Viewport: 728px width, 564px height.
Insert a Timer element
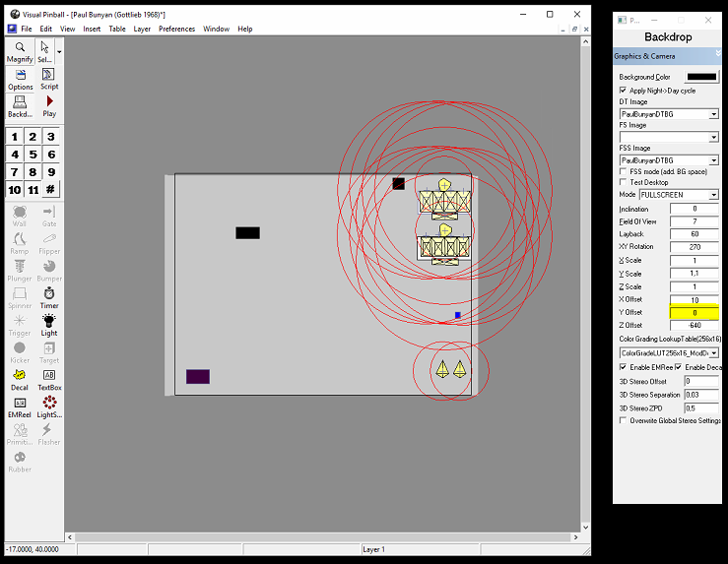[x=48, y=298]
